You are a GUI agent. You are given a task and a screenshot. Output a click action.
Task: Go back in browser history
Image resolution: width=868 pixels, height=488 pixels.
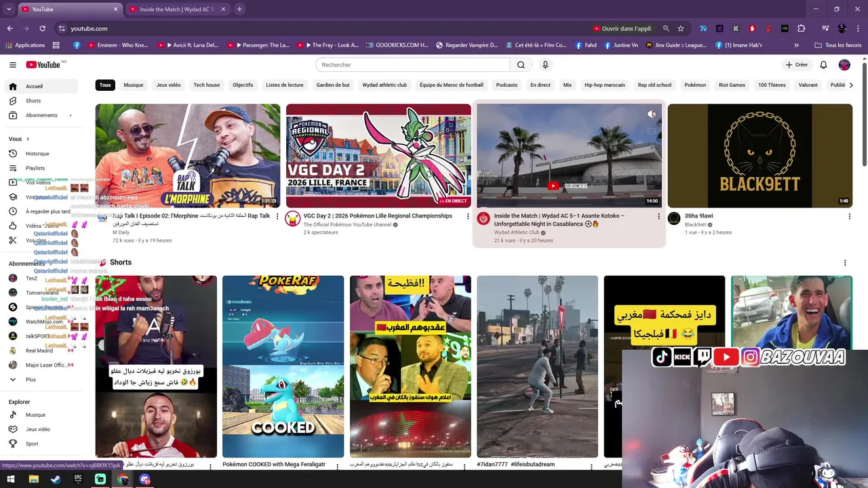pyautogui.click(x=9, y=28)
